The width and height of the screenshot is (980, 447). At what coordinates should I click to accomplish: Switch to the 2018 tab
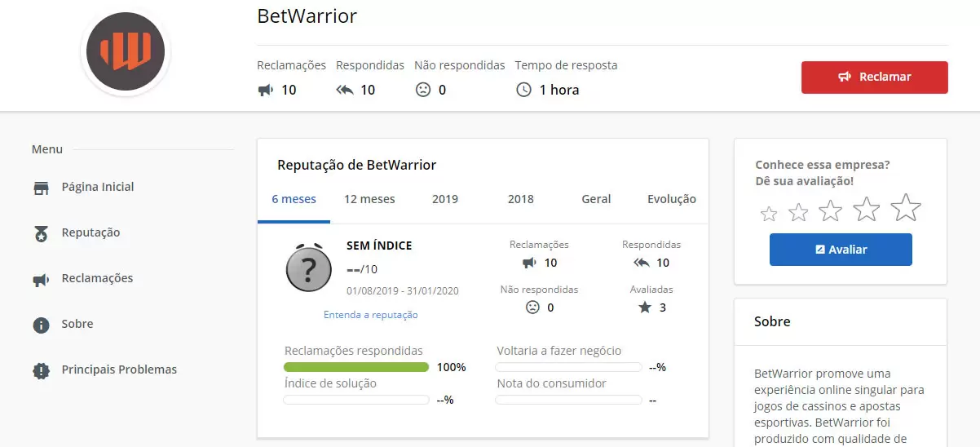(521, 199)
